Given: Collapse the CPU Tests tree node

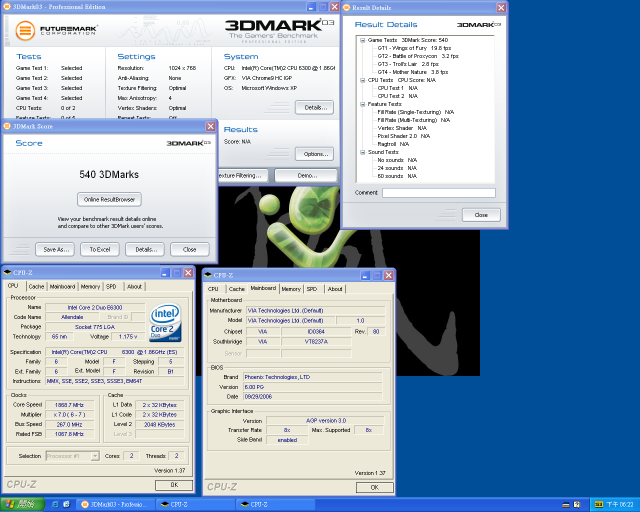Looking at the screenshot, I should (362, 80).
